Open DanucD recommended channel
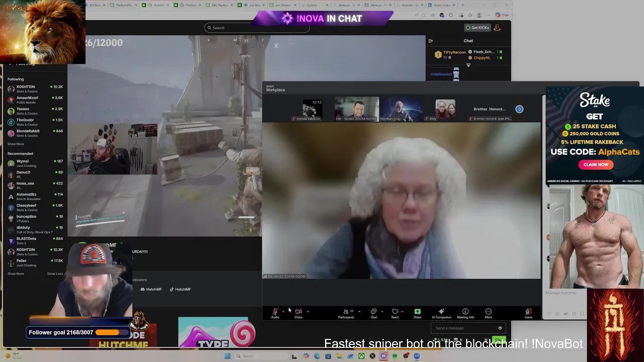 click(35, 174)
